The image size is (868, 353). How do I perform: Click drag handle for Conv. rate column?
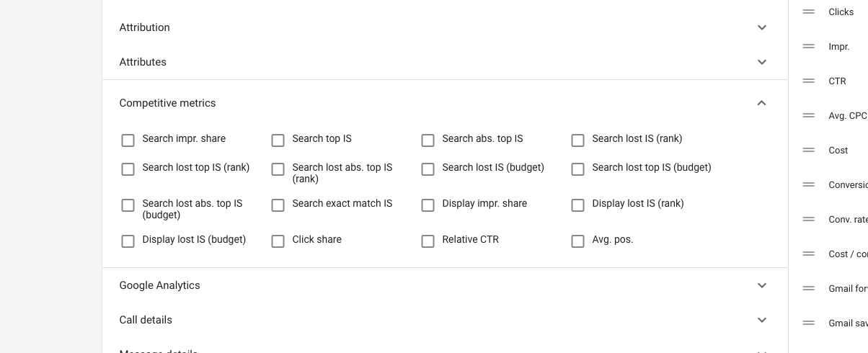[x=809, y=219]
